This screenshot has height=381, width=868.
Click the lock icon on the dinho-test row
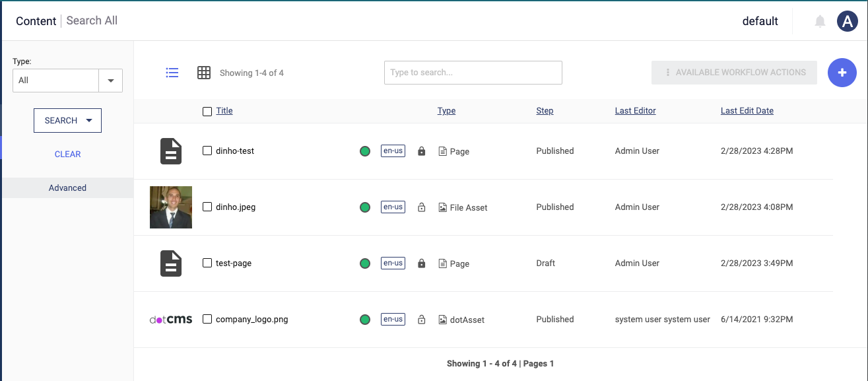(421, 151)
